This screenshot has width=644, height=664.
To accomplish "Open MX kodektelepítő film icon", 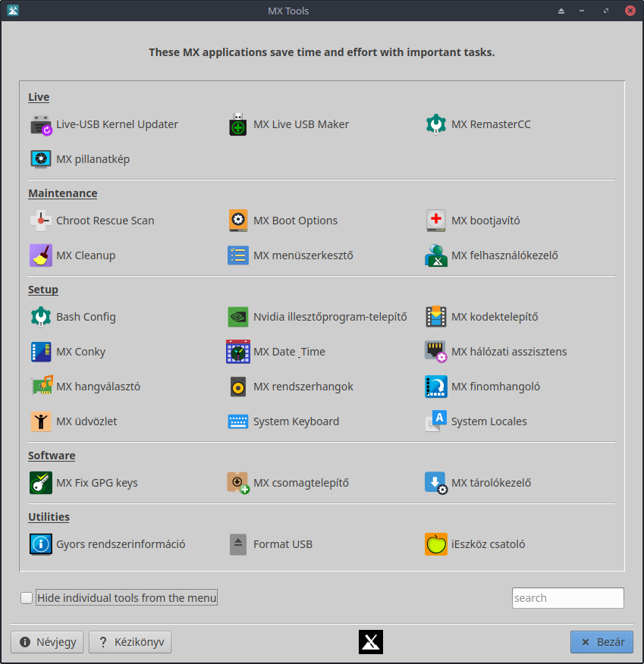I will tap(436, 317).
